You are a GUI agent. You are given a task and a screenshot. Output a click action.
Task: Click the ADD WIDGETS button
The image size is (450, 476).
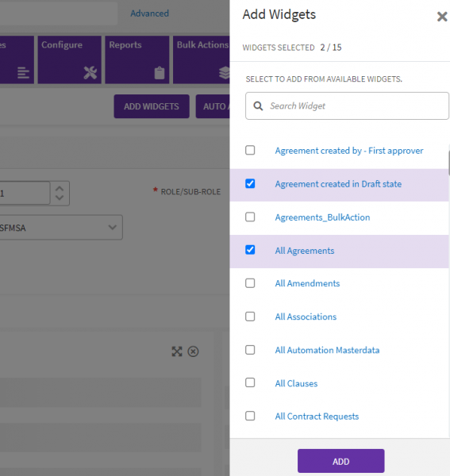pyautogui.click(x=152, y=106)
